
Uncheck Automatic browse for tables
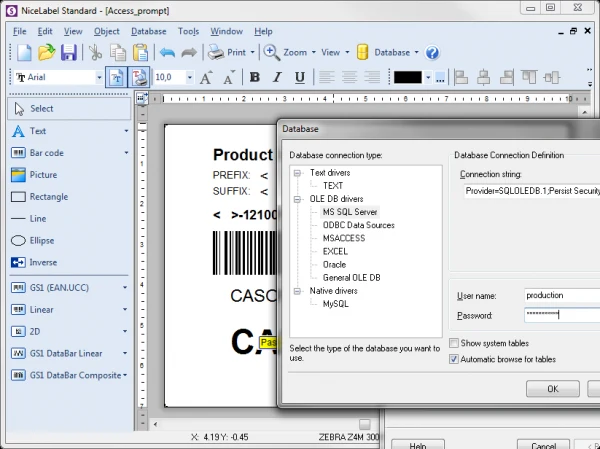point(454,359)
